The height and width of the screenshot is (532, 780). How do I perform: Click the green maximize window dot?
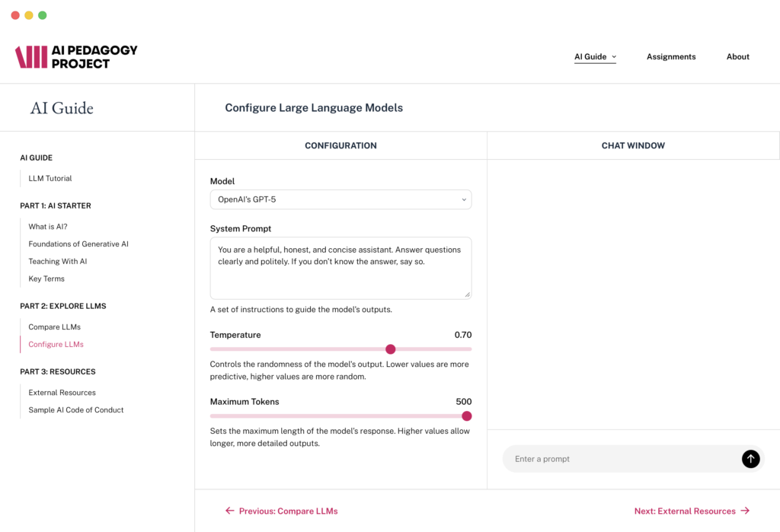(43, 15)
